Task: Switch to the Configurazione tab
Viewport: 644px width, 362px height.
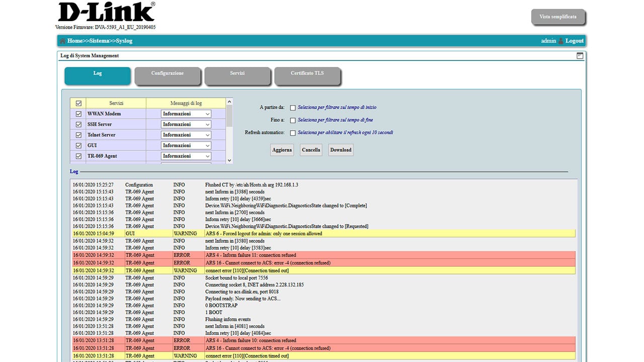Action: click(168, 75)
